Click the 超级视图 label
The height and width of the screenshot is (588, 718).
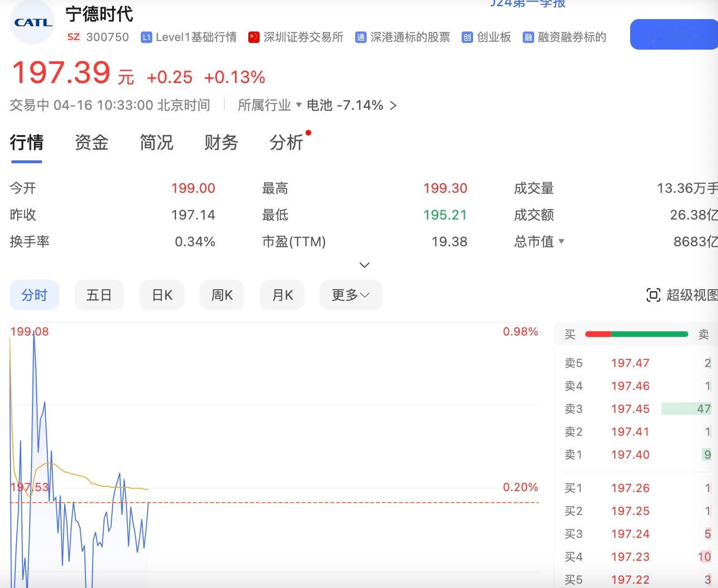click(692, 295)
